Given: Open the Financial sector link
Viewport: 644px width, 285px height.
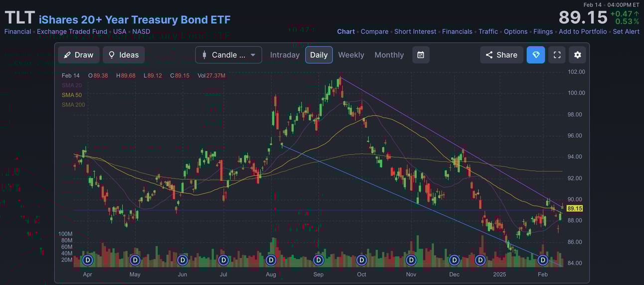Looking at the screenshot, I should pyautogui.click(x=17, y=31).
